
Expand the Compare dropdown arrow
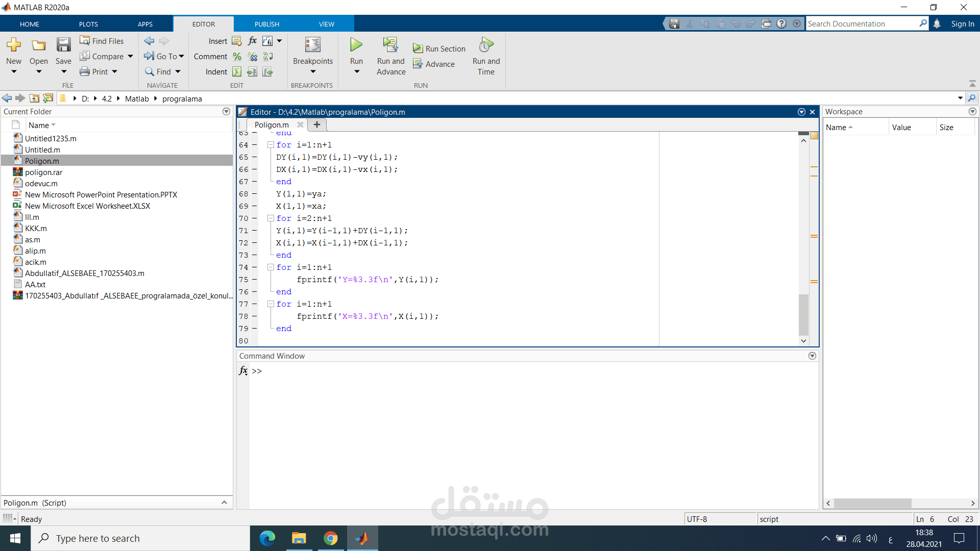click(x=130, y=57)
